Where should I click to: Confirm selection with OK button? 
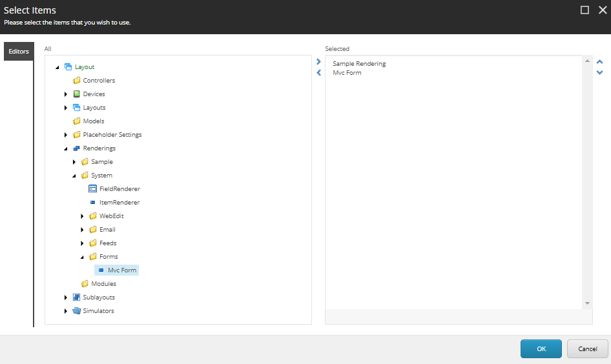541,349
